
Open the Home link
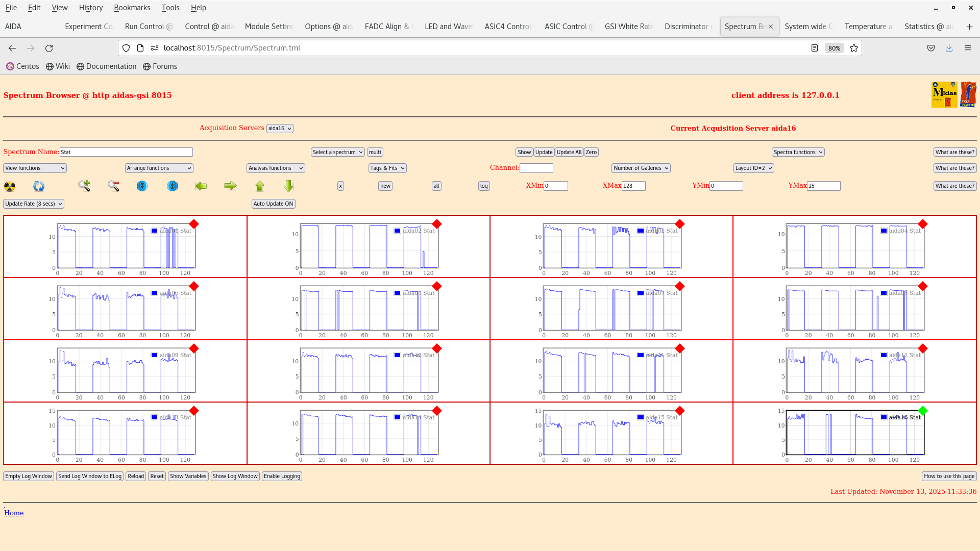pos(14,513)
